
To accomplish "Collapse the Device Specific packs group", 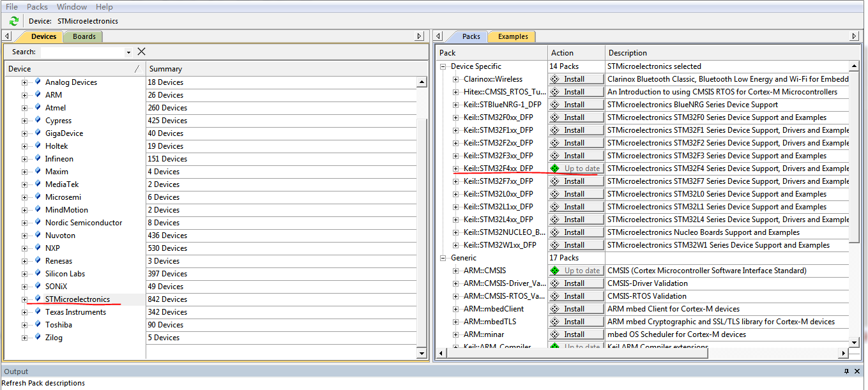I will click(x=443, y=66).
